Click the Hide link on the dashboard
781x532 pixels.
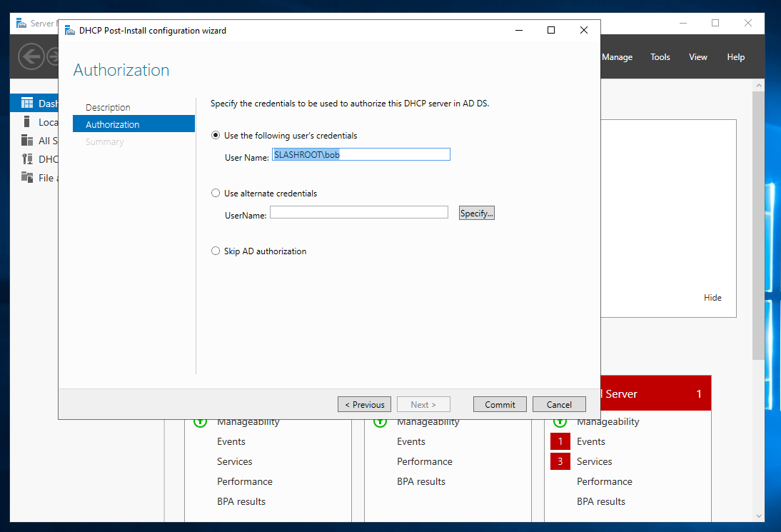coord(712,298)
